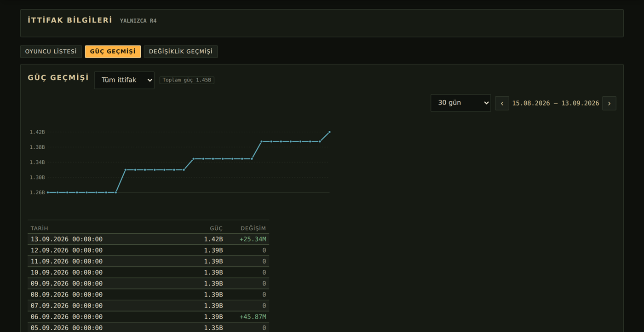Click the 1.35B power value
The height and width of the screenshot is (332, 644).
click(x=213, y=328)
